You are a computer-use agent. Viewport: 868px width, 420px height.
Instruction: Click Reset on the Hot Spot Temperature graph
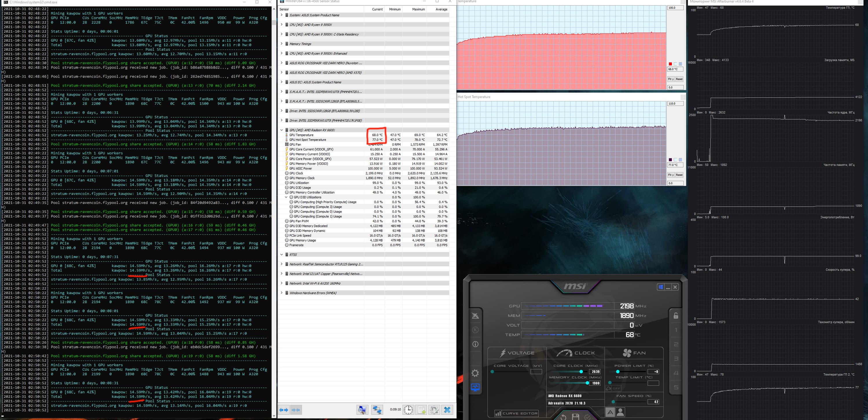click(679, 175)
